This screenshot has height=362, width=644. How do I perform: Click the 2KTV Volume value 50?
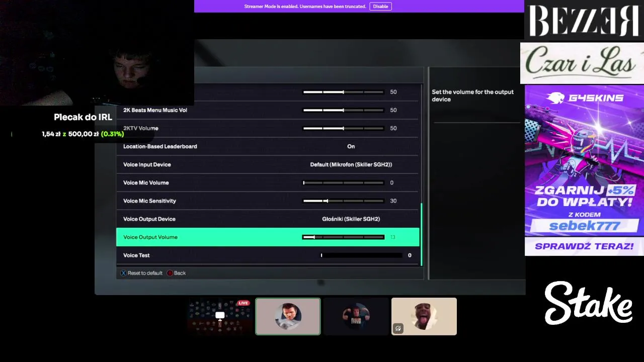click(x=393, y=128)
